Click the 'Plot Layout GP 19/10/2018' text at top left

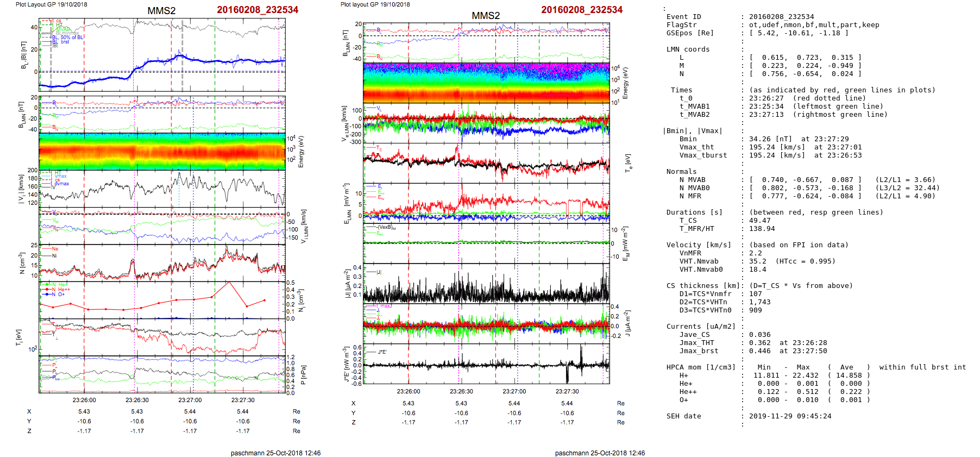[51, 4]
